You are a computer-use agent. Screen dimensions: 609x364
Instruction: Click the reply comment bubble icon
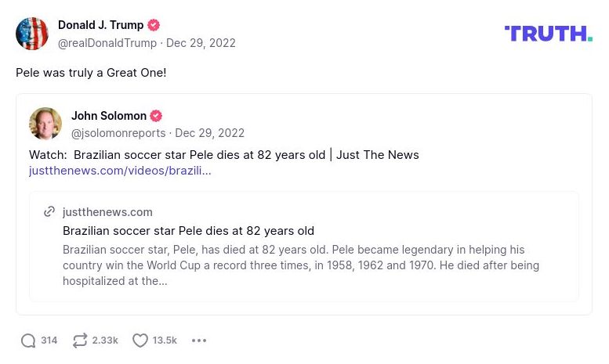click(x=28, y=341)
